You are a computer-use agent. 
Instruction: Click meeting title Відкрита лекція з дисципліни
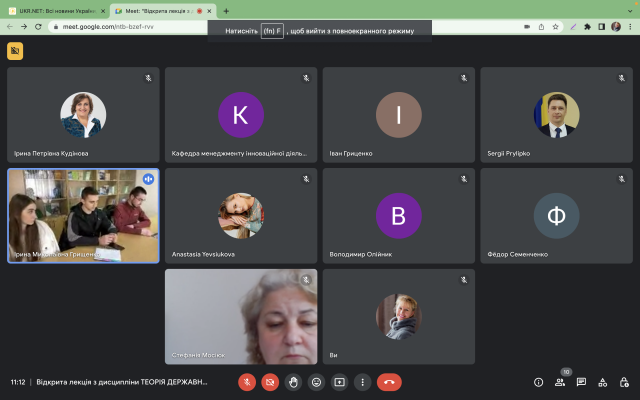tap(122, 382)
